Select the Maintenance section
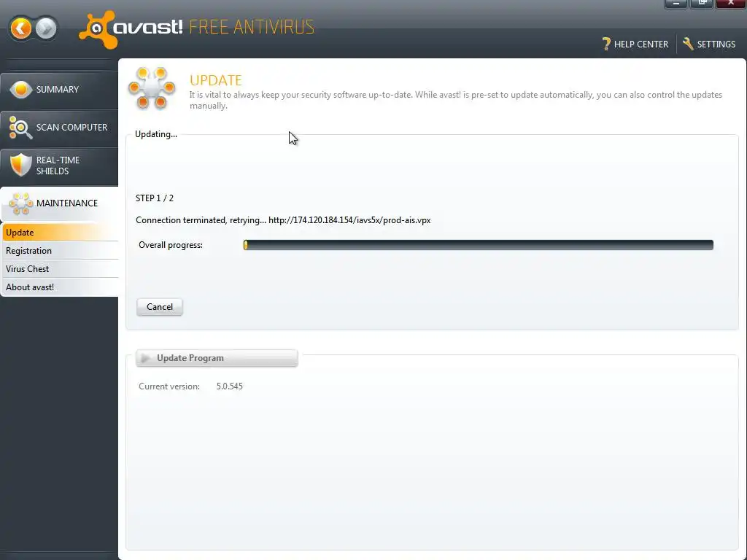The width and height of the screenshot is (747, 560). point(59,203)
